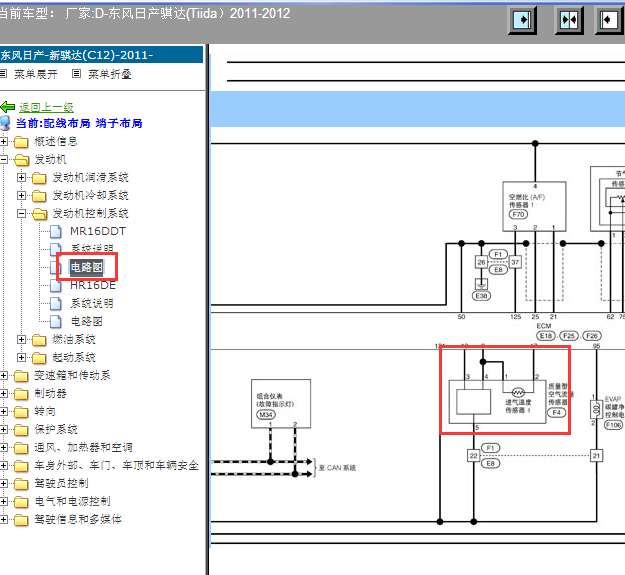Expand 驾驶信息和多媒体 node
This screenshot has width=625, height=575.
coord(4,519)
